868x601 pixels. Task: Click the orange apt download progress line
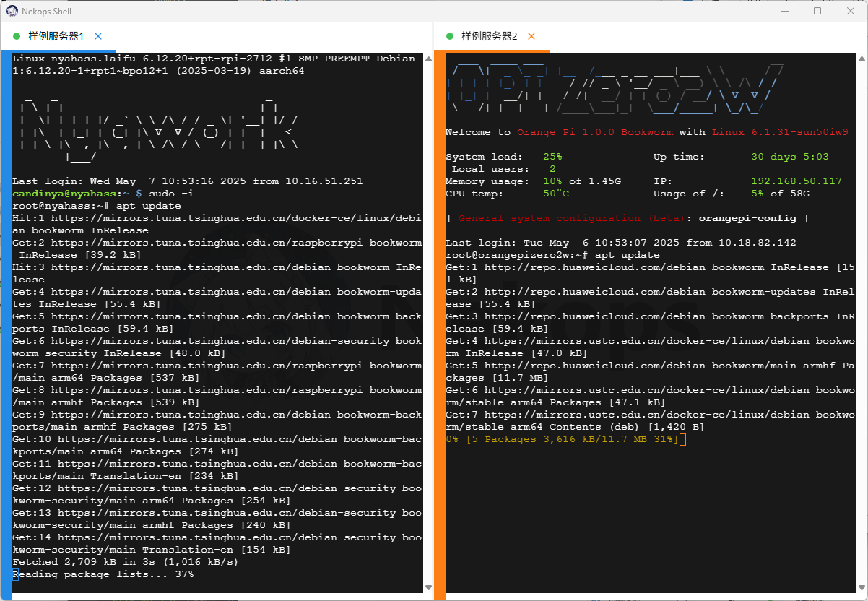click(562, 439)
